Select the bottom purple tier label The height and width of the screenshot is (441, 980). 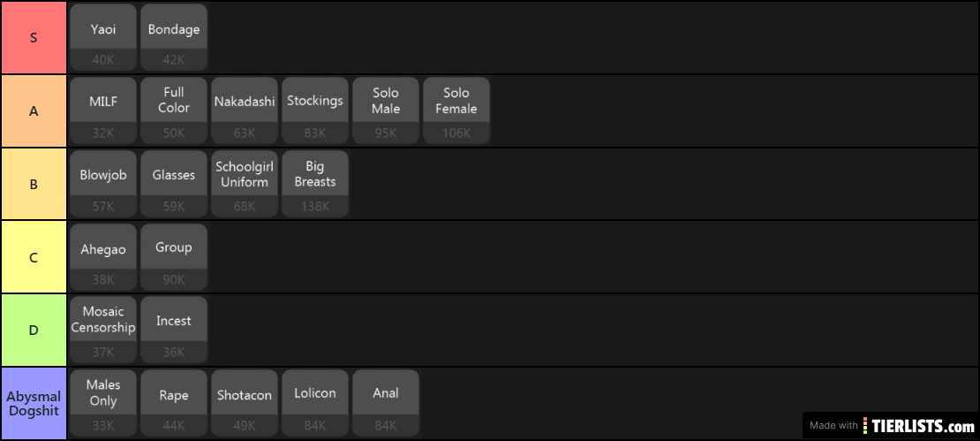coord(34,404)
